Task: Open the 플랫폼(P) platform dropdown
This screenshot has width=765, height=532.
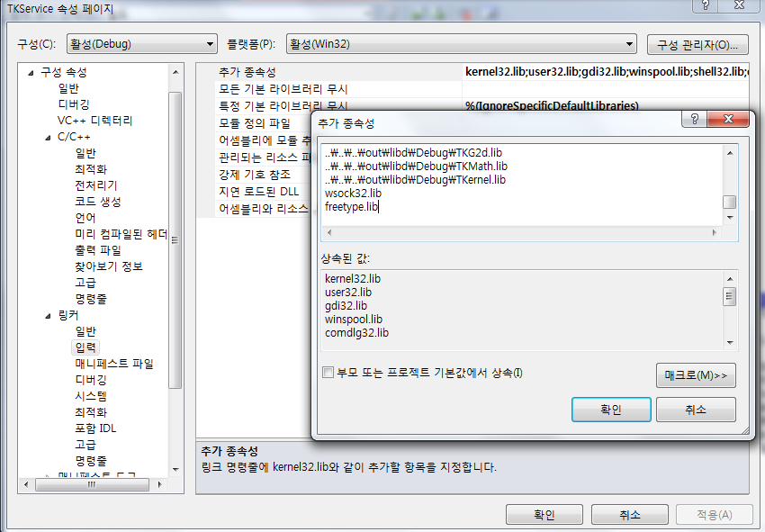Action: point(461,44)
